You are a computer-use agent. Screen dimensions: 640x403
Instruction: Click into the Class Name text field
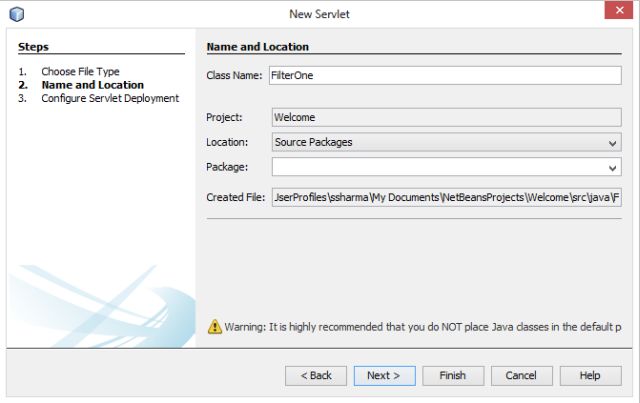coord(445,75)
